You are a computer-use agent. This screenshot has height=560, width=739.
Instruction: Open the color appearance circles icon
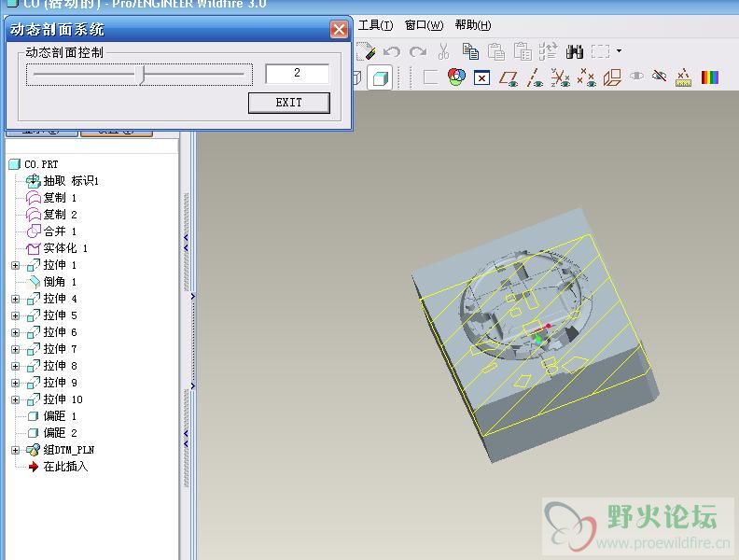coord(456,77)
